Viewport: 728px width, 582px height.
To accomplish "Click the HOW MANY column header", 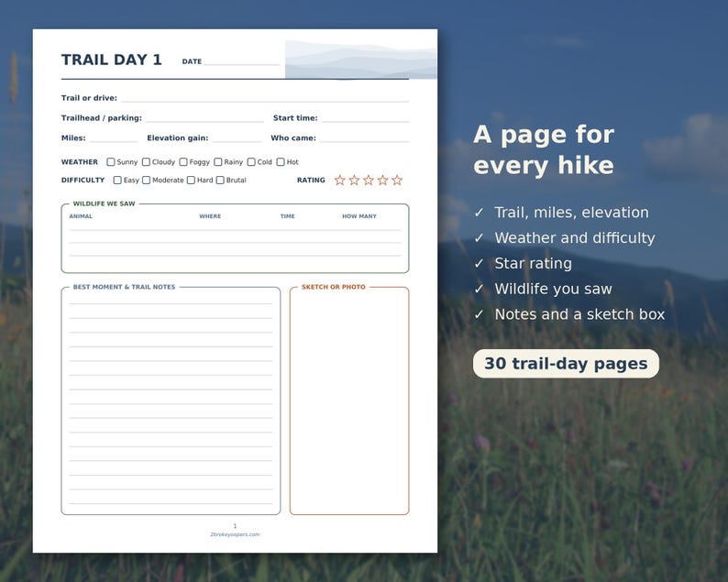I will [359, 216].
